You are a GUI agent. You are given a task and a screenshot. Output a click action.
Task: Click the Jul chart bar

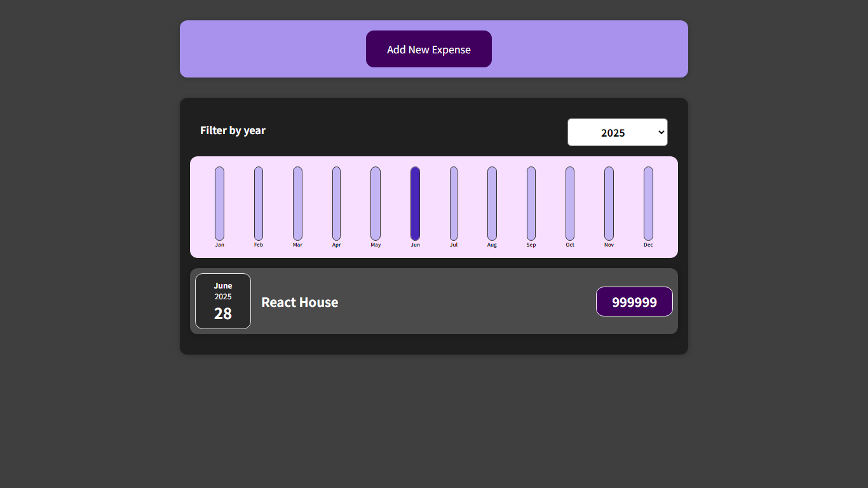click(454, 203)
